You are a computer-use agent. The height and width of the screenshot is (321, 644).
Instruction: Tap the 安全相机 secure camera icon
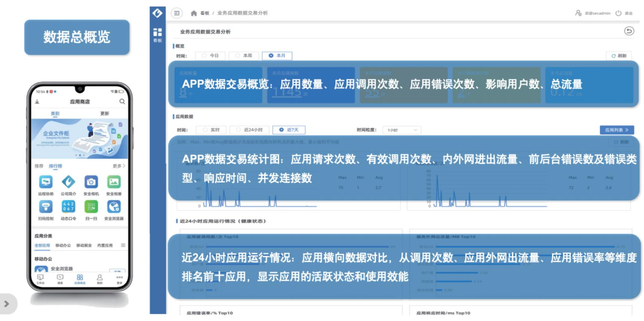pyautogui.click(x=91, y=182)
